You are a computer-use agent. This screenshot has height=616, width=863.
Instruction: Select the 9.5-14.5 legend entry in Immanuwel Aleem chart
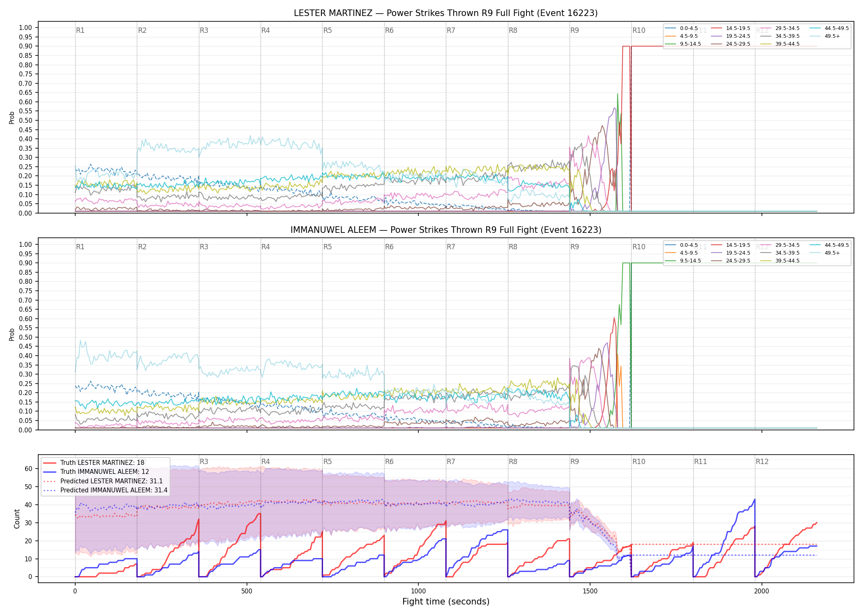[x=683, y=261]
